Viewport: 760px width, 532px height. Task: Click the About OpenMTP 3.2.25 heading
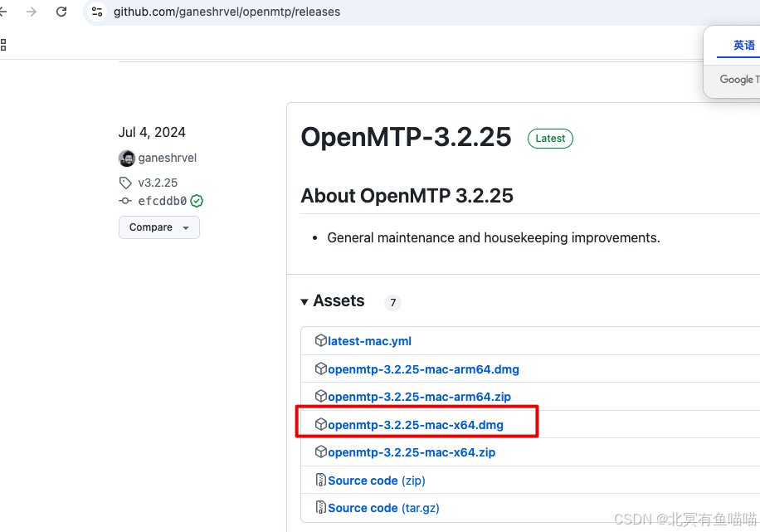click(x=407, y=196)
